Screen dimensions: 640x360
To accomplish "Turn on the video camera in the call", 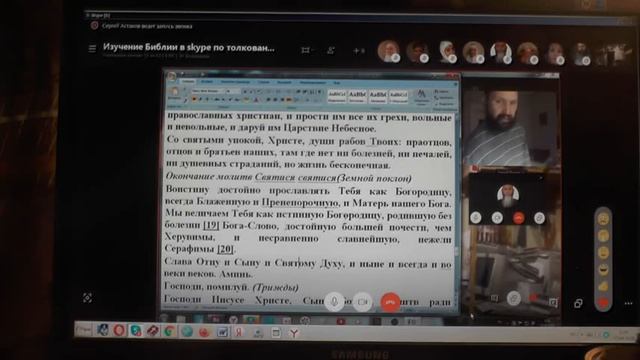I will click(362, 302).
